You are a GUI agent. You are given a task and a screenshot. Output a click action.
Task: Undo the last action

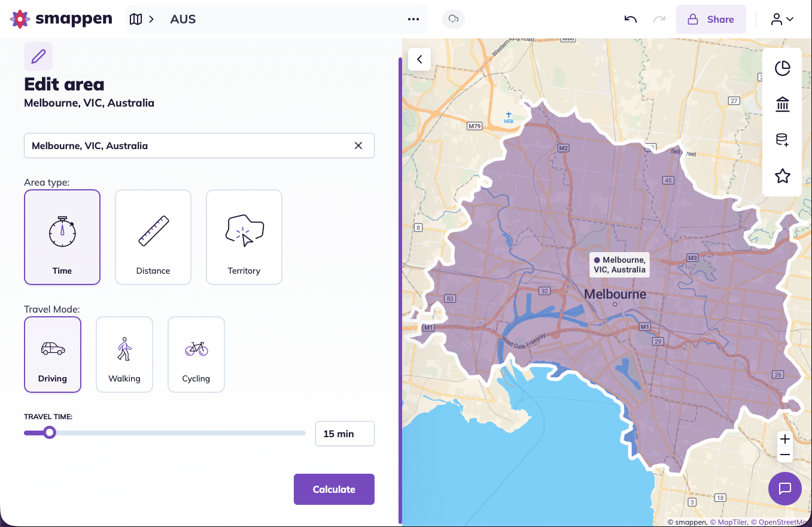click(631, 19)
